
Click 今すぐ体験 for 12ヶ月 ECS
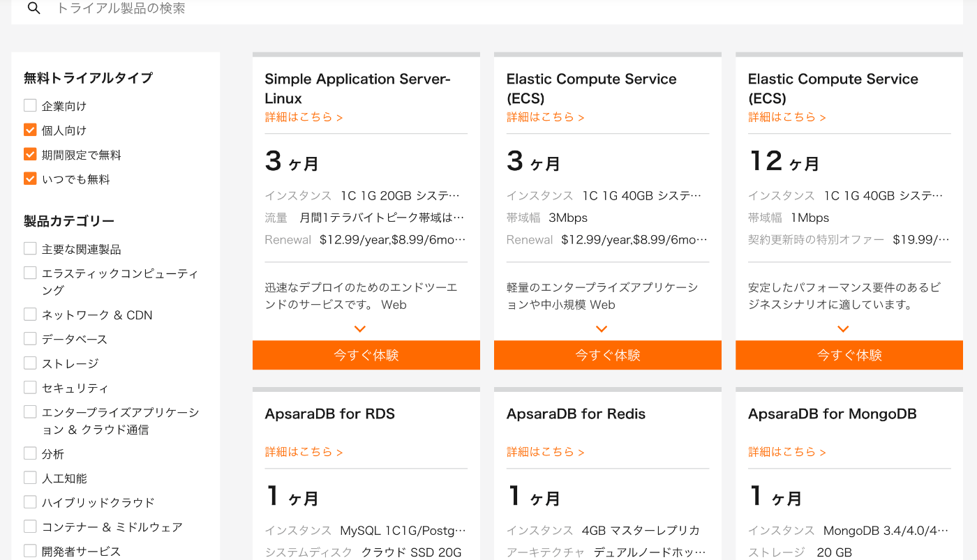pyautogui.click(x=849, y=355)
